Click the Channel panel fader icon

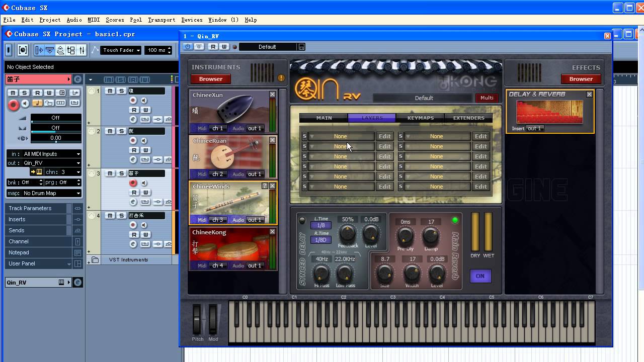(77, 241)
